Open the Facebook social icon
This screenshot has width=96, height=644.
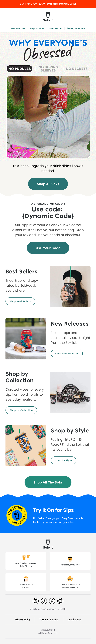pos(52,601)
